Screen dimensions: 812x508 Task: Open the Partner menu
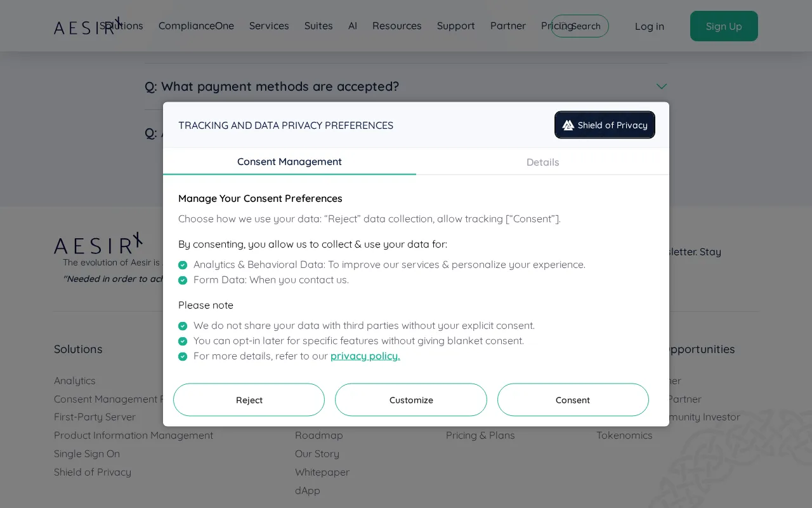coord(508,26)
